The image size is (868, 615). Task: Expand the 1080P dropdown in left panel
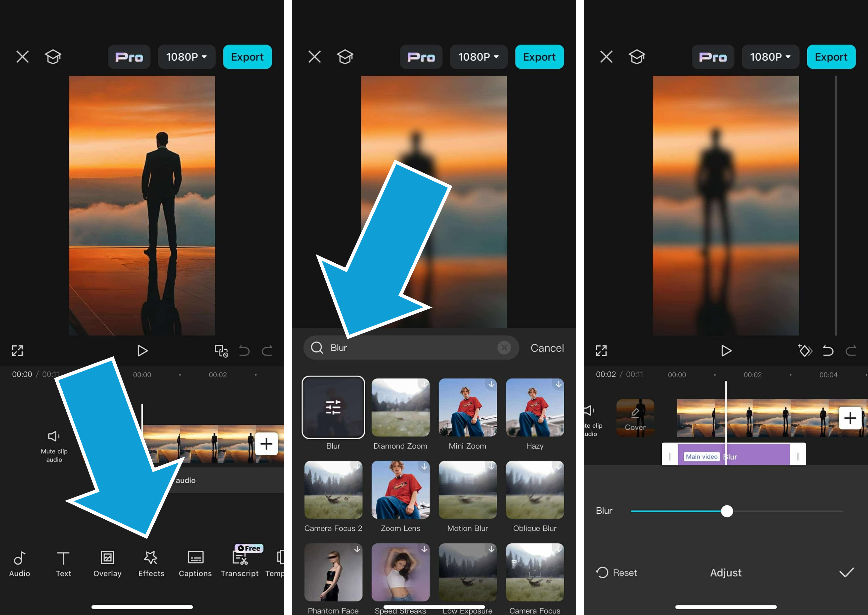[186, 57]
